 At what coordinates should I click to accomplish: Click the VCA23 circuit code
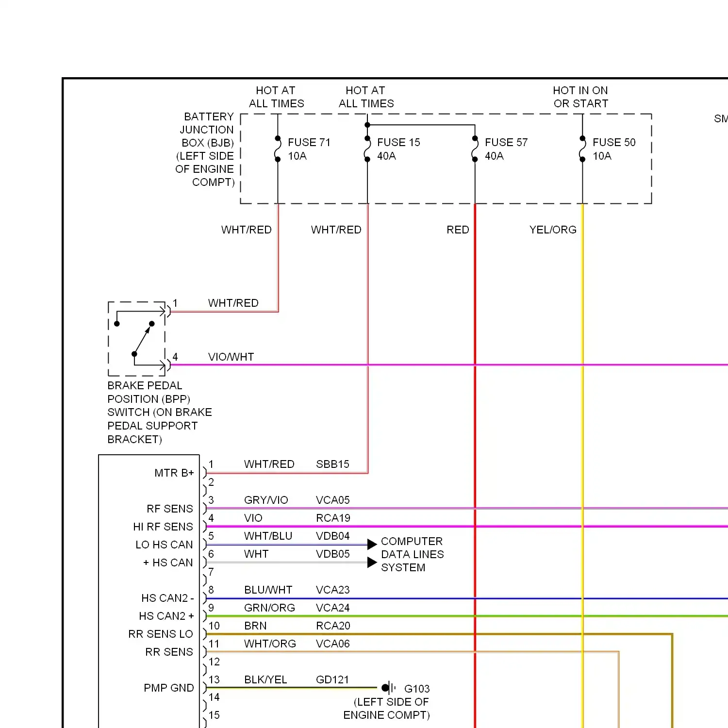point(332,590)
